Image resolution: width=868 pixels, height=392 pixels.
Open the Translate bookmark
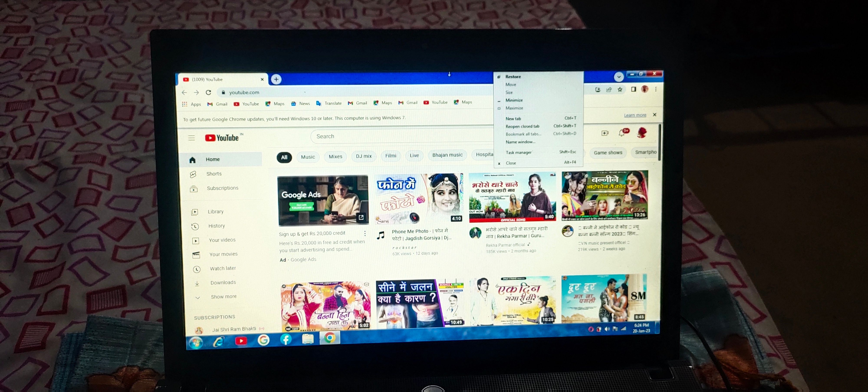point(329,103)
